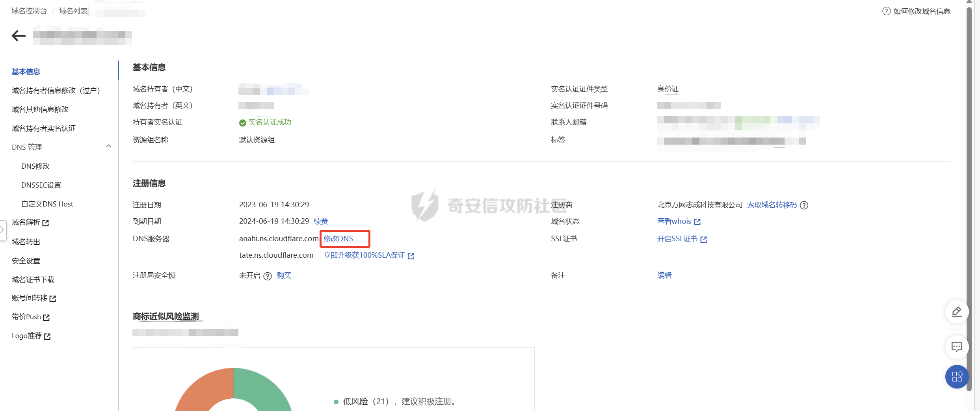Click external link icon next to Logo推荐

(47, 336)
